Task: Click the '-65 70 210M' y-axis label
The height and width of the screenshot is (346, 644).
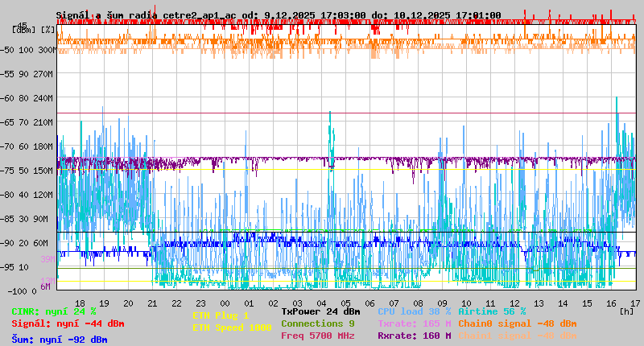Action: coord(27,123)
